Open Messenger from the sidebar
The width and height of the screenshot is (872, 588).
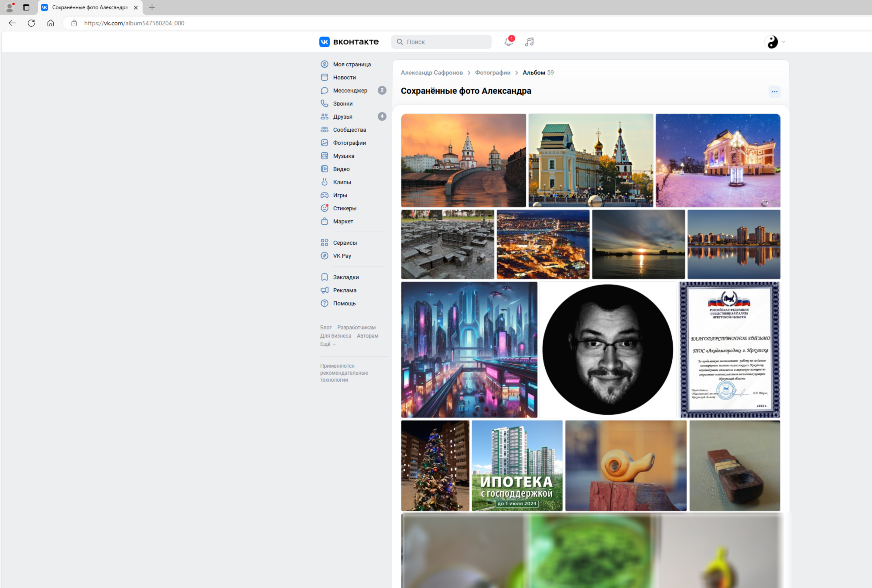click(350, 90)
